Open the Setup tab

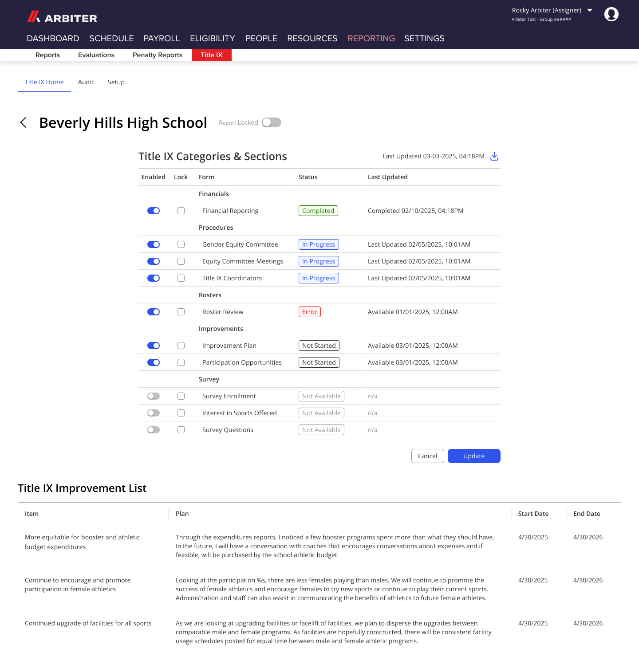pyautogui.click(x=116, y=82)
